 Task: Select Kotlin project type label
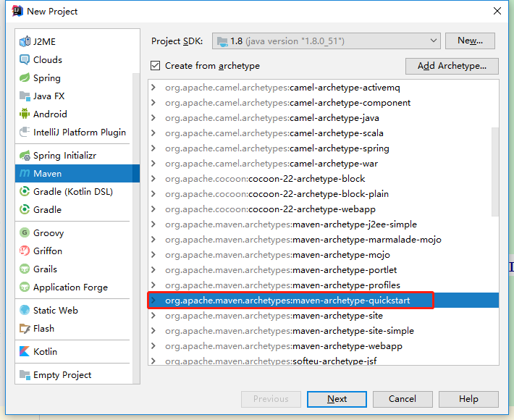(45, 351)
